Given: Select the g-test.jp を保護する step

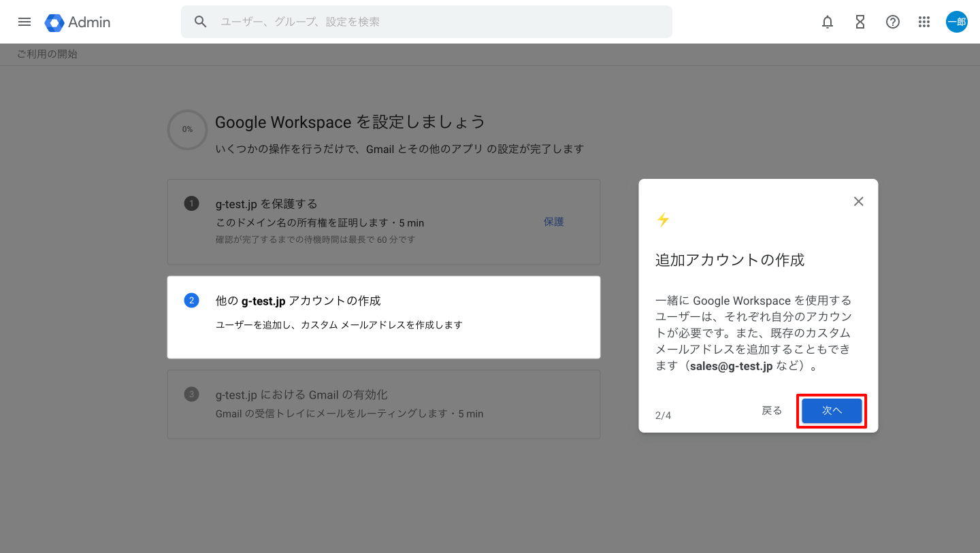Looking at the screenshot, I should [x=384, y=222].
